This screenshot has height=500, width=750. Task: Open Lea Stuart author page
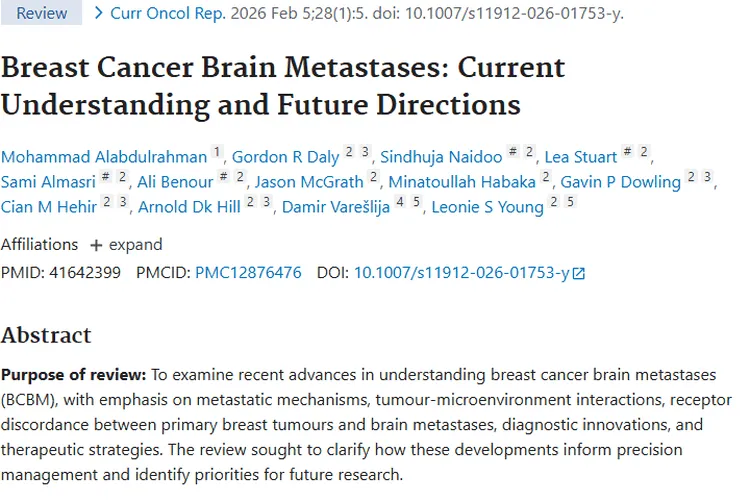click(x=580, y=156)
